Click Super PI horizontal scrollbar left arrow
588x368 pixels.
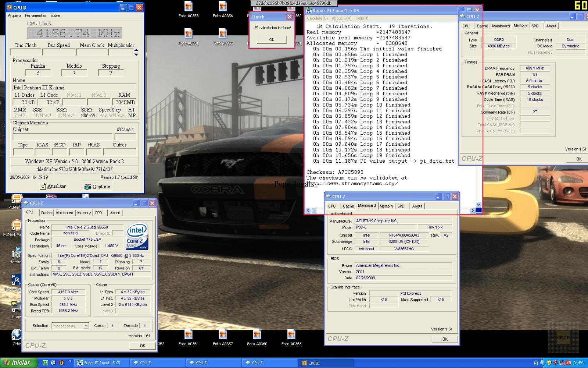pos(308,210)
